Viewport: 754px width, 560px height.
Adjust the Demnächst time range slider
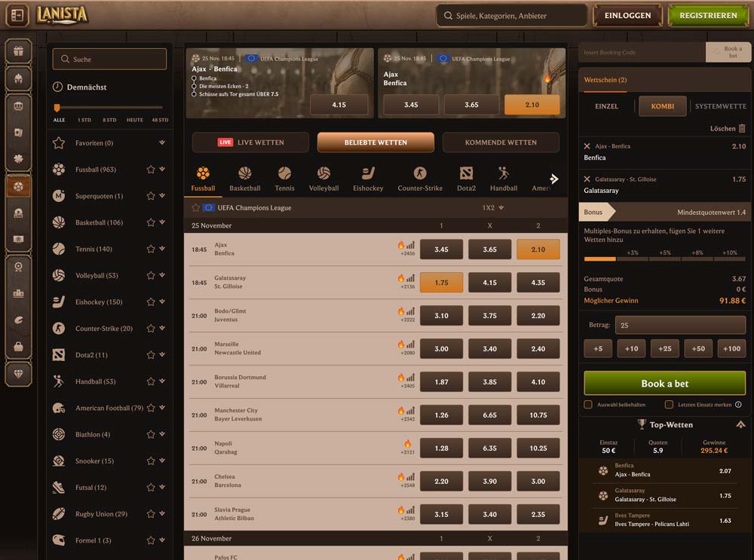pyautogui.click(x=57, y=108)
